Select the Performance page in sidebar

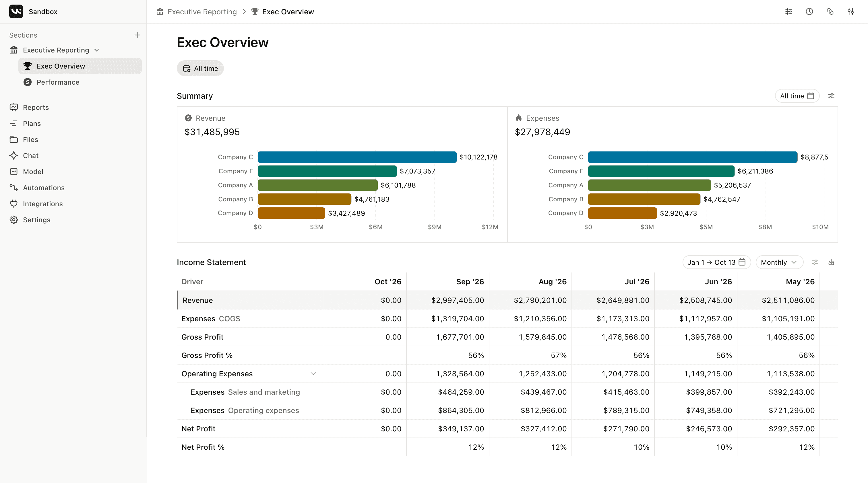[x=58, y=82]
